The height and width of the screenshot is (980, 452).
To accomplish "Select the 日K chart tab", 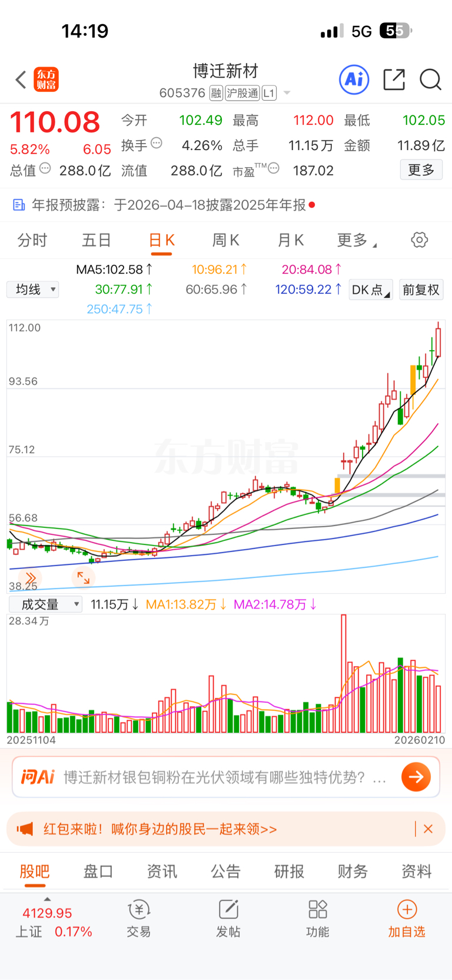I will pyautogui.click(x=161, y=240).
